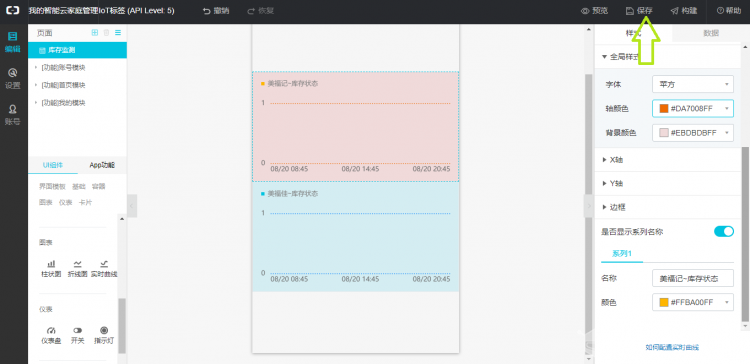Viewport: 750px width, 364px height.
Task: Click the app logo icon at top-left
Action: point(12,11)
